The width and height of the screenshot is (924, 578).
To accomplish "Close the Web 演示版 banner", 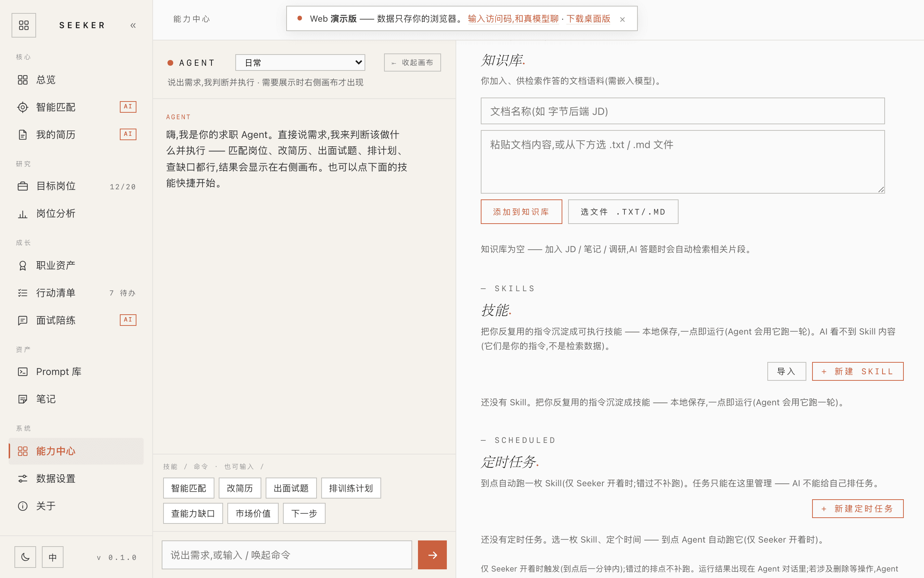I will 622,19.
